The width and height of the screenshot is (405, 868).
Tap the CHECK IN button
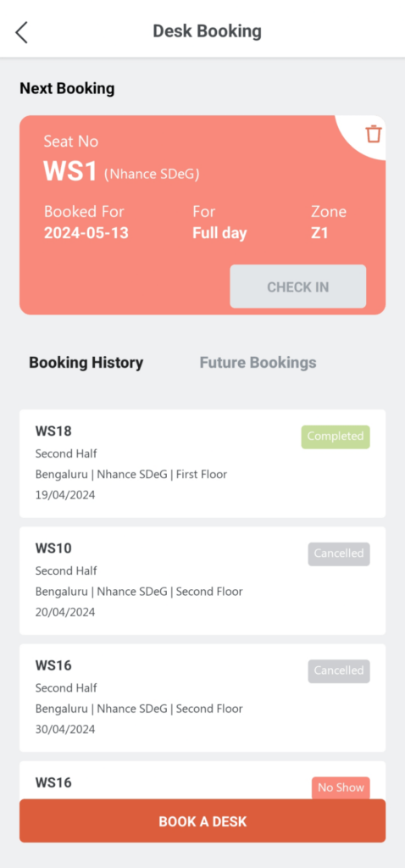coord(298,287)
